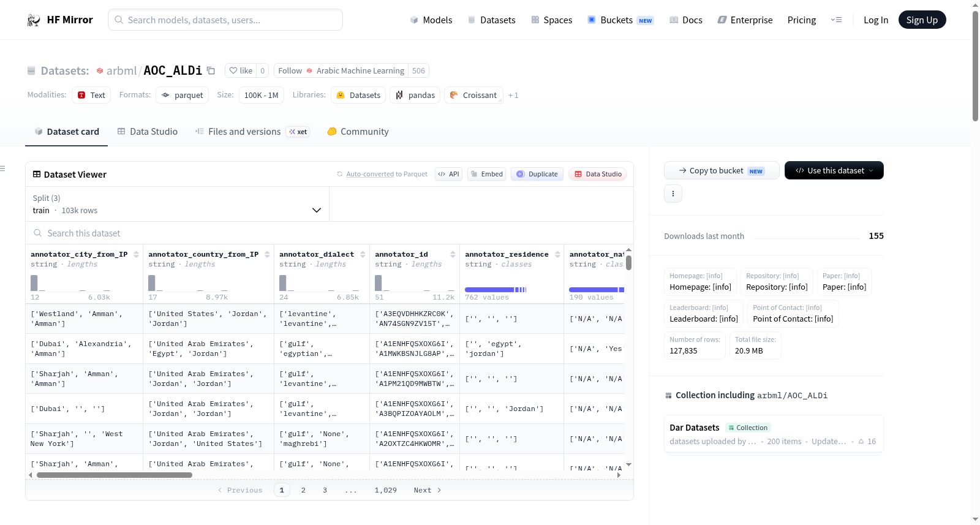The height and width of the screenshot is (525, 980).
Task: Select the Croissant library tag
Action: pyautogui.click(x=473, y=95)
